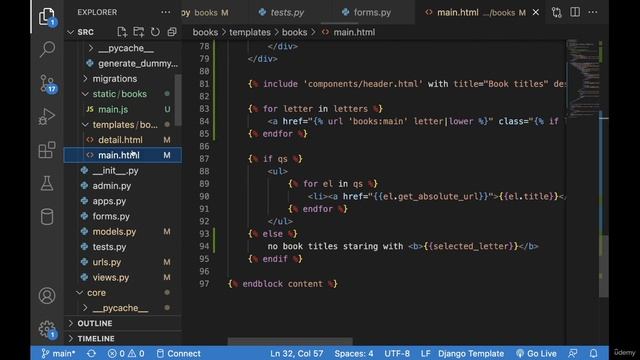Open the Accounts menu icon

47,296
